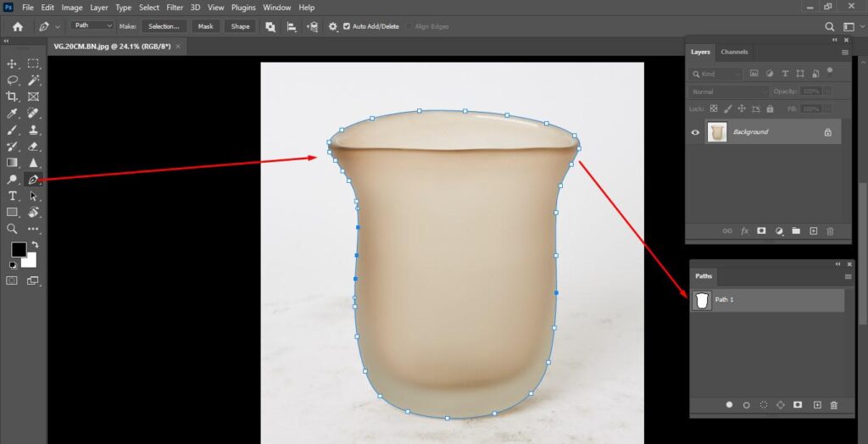Select the Path Selection tool

[x=34, y=196]
